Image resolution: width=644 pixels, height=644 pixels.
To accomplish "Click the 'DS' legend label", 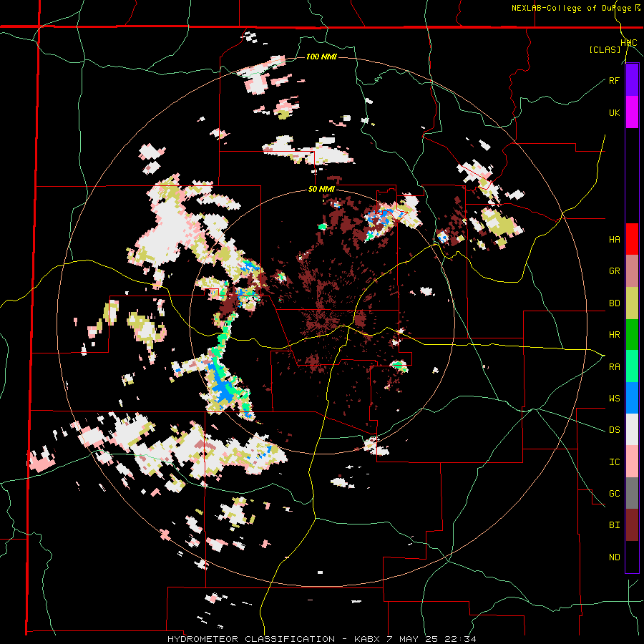I will pos(614,430).
